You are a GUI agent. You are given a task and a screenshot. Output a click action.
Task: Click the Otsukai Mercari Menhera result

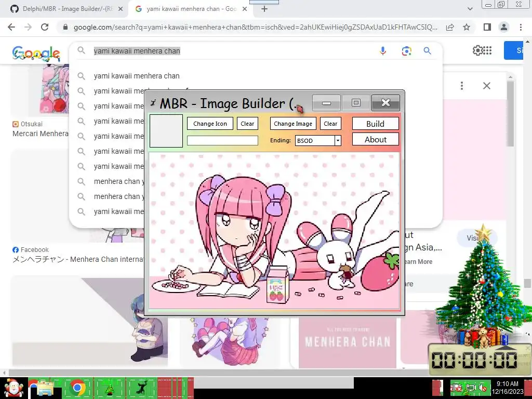pos(41,134)
